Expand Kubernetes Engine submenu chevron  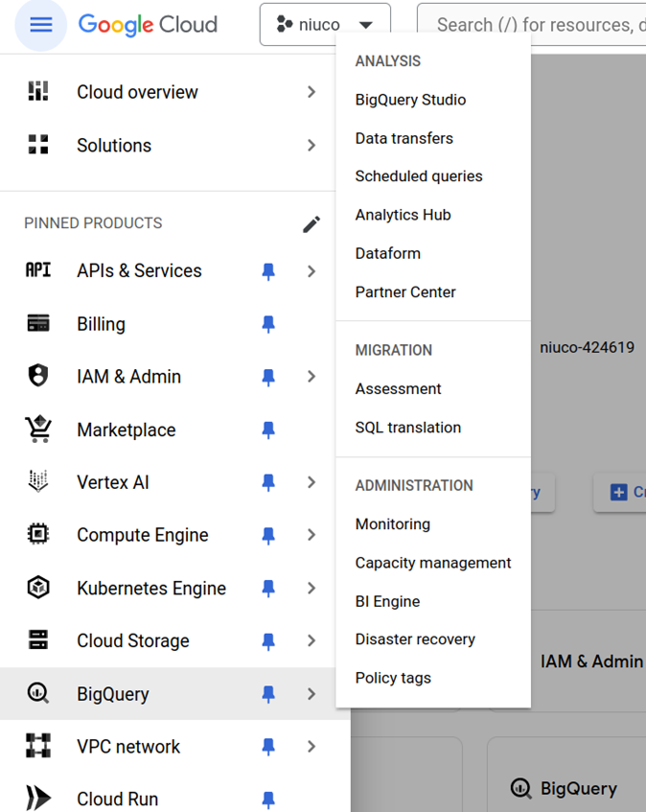pos(311,589)
